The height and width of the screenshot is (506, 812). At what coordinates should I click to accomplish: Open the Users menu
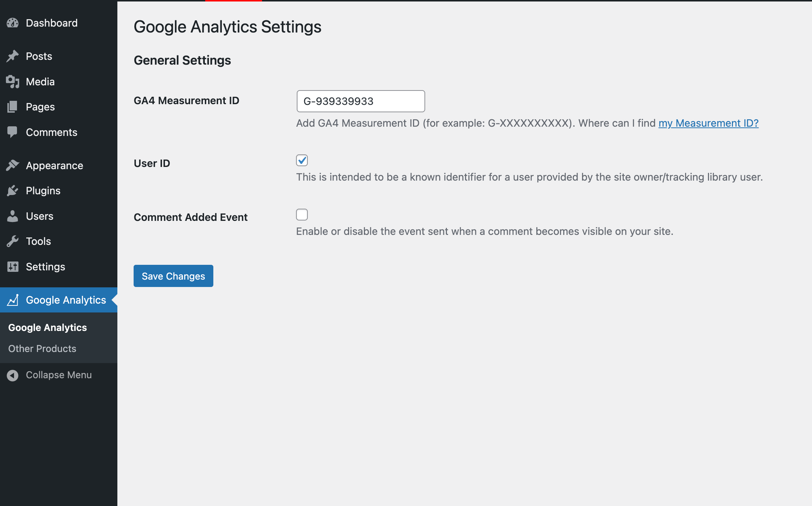coord(40,216)
